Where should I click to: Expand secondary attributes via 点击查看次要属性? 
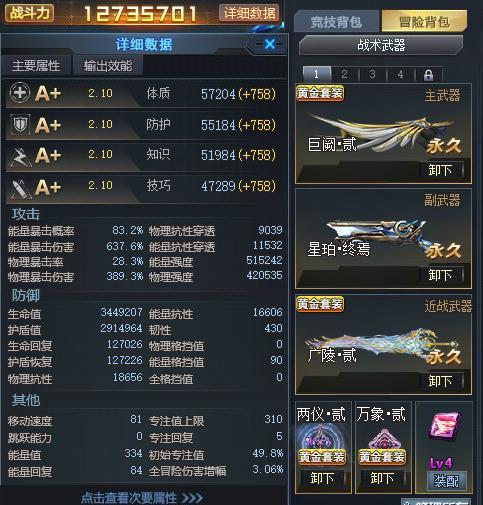pyautogui.click(x=142, y=498)
